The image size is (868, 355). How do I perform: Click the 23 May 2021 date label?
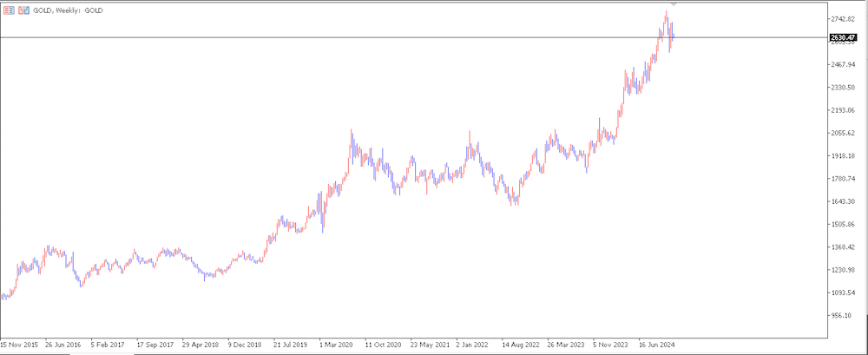[x=429, y=343]
